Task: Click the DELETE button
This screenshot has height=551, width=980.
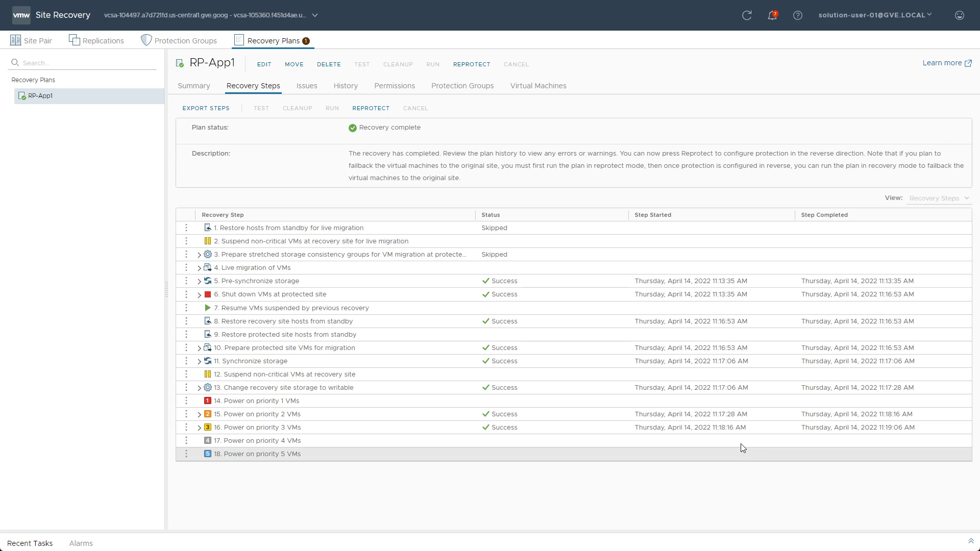Action: tap(329, 64)
